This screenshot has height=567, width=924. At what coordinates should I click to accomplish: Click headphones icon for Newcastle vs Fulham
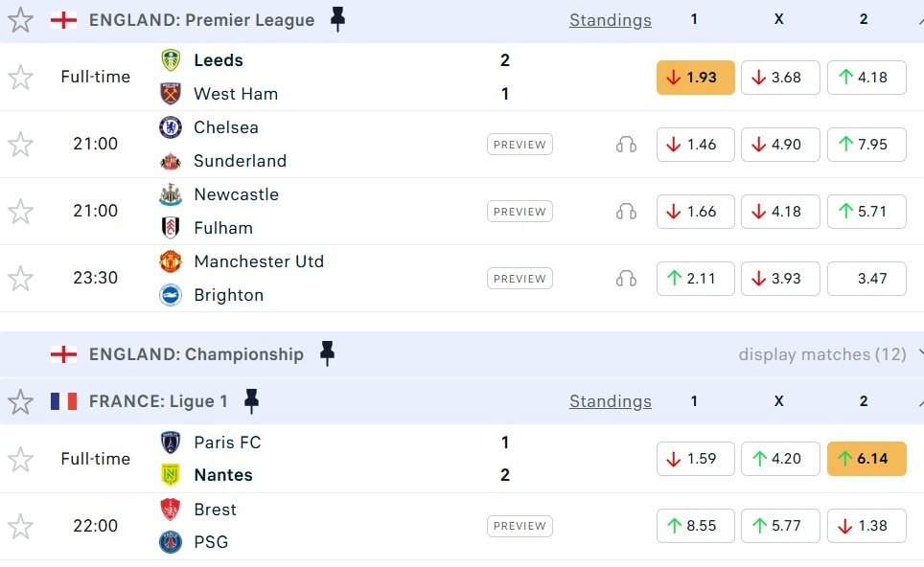(626, 212)
